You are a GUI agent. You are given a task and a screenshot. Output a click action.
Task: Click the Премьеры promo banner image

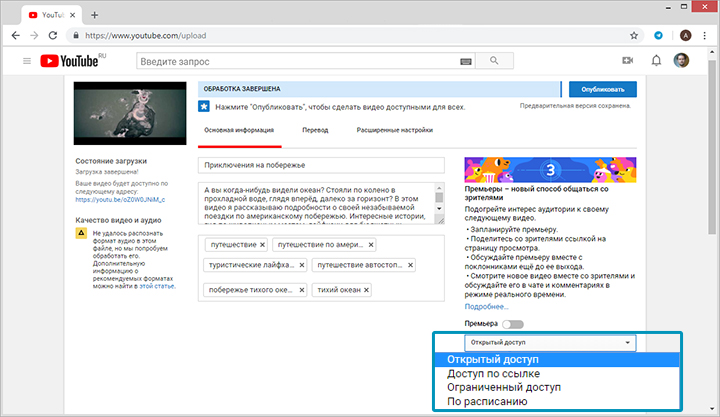tap(550, 170)
